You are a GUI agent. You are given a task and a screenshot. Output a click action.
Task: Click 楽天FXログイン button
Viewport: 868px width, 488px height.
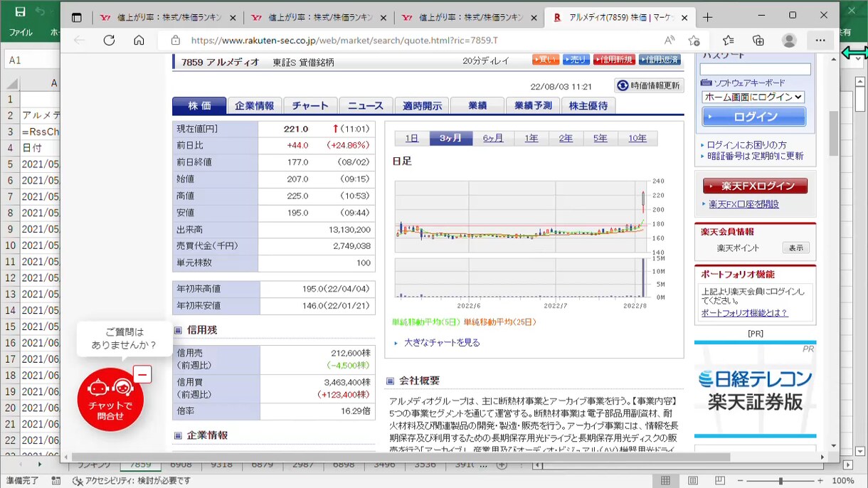pyautogui.click(x=755, y=186)
